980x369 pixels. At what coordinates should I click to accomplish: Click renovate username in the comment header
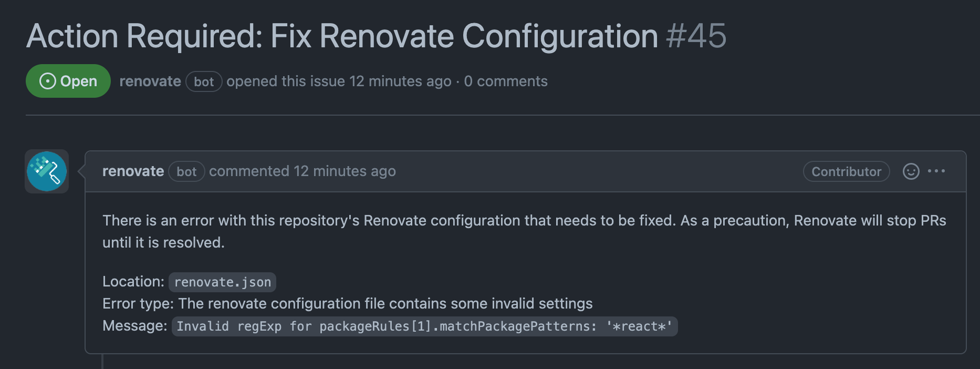(133, 171)
